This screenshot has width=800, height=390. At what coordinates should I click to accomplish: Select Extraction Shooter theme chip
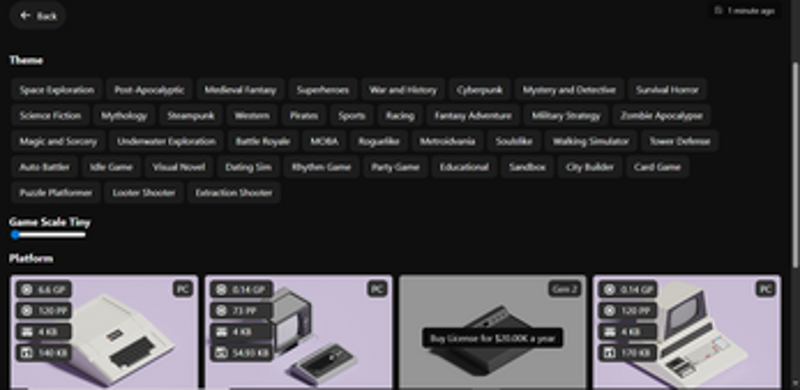coord(234,192)
